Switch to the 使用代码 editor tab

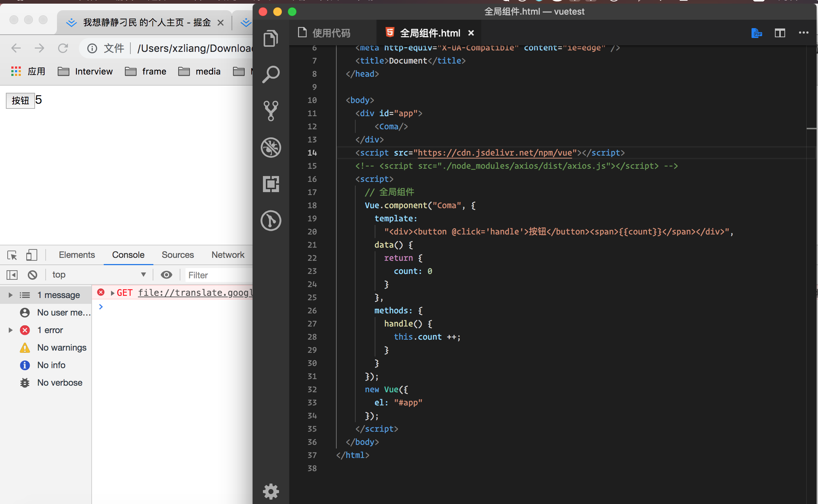(331, 33)
